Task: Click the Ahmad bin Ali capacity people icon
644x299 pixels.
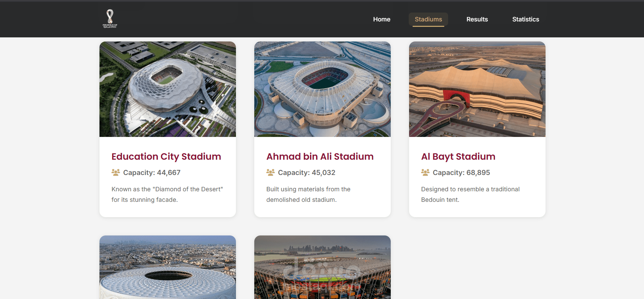Action: (x=270, y=173)
